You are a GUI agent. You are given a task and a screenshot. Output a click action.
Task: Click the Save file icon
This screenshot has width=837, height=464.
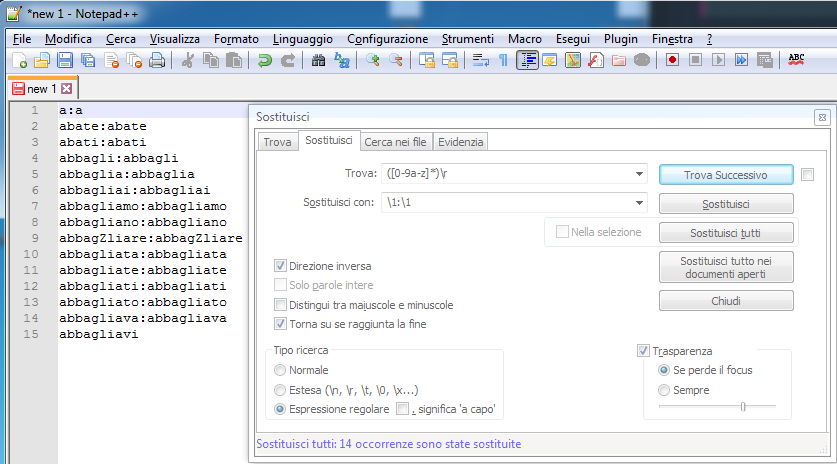[65, 60]
